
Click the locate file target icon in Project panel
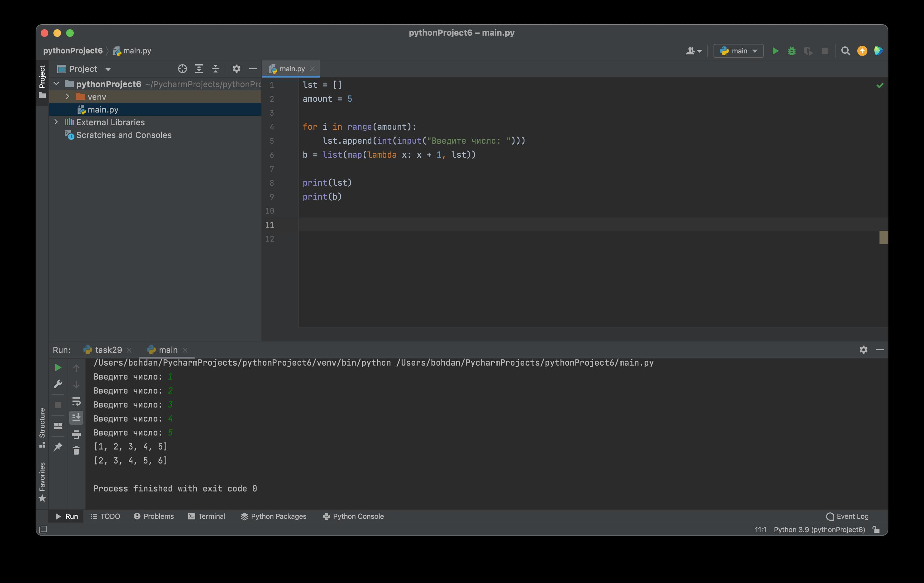pyautogui.click(x=182, y=69)
